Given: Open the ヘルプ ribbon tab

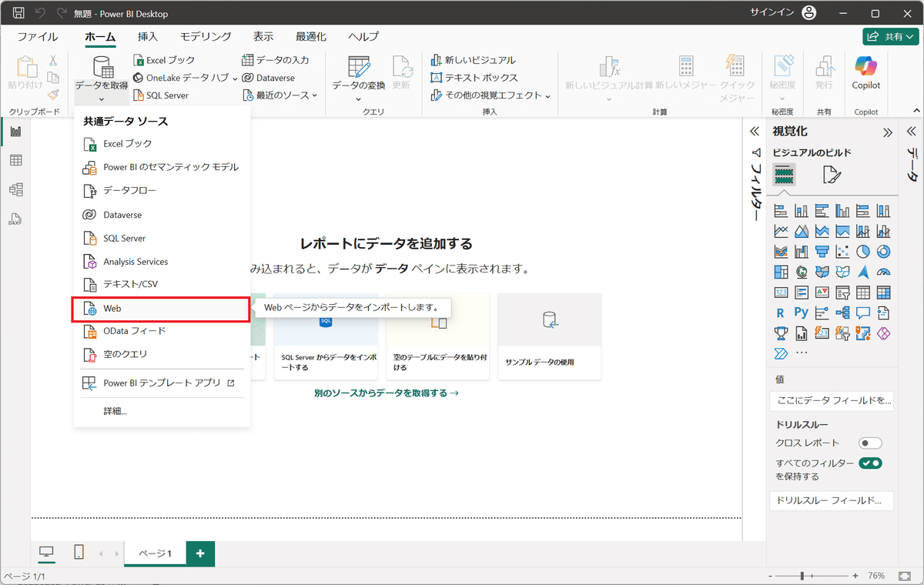Looking at the screenshot, I should click(x=363, y=36).
